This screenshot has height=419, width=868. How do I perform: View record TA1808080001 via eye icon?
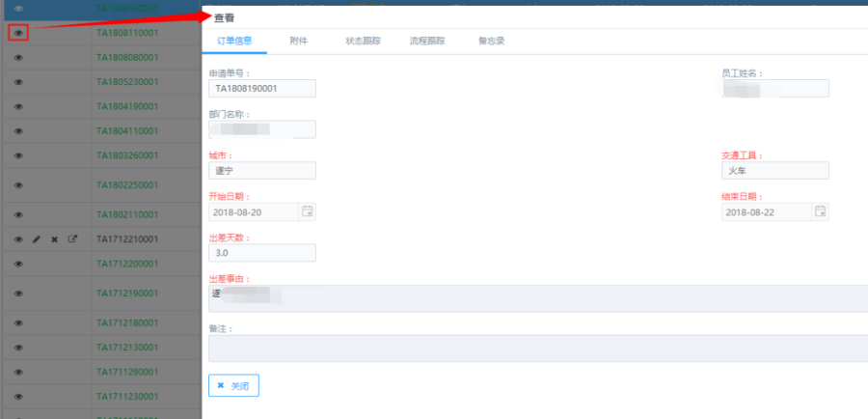point(18,57)
